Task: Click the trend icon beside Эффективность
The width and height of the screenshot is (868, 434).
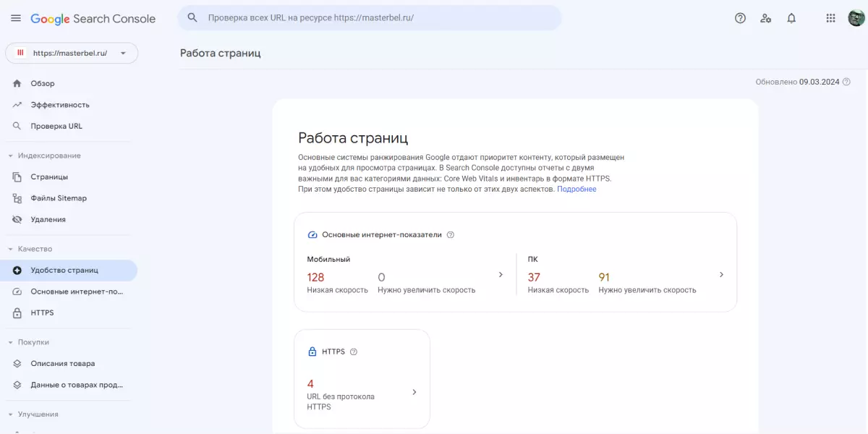Action: (17, 105)
